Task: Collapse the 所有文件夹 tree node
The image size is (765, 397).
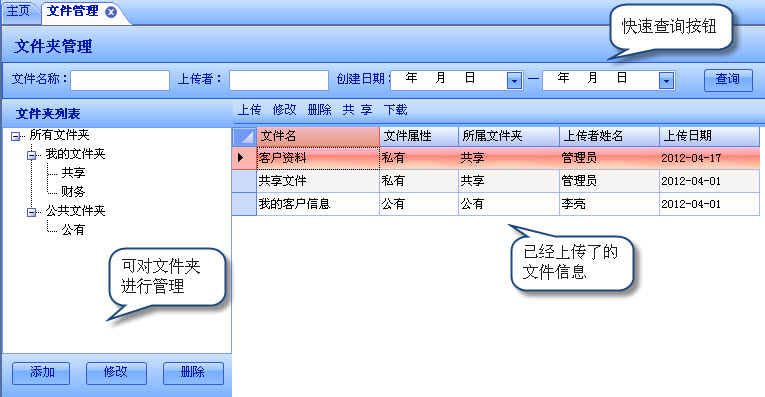Action: [16, 137]
